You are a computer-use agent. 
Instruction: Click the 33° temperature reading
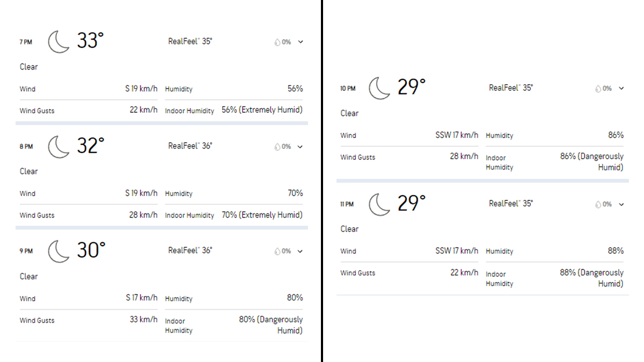click(x=90, y=41)
